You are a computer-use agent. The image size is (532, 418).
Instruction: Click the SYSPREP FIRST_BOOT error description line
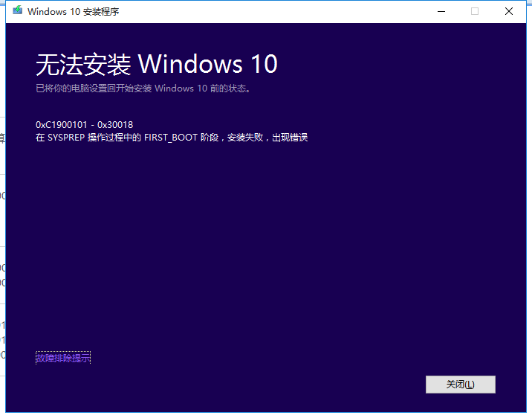[172, 138]
